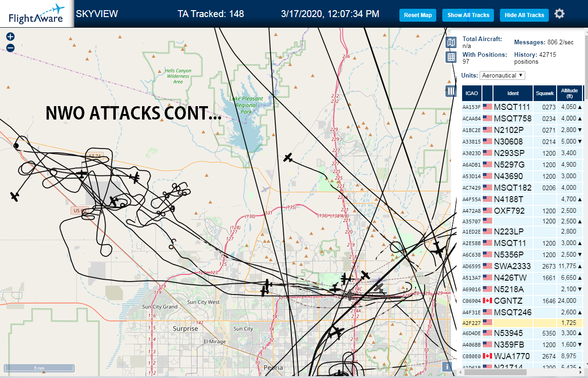588x378 pixels.
Task: Click the table grid view icon
Action: pos(451,57)
